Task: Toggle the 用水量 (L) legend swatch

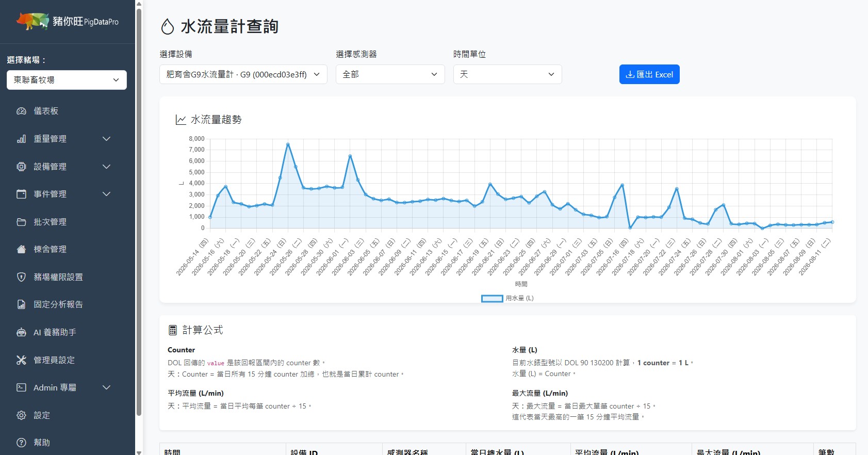Action: [x=492, y=298]
